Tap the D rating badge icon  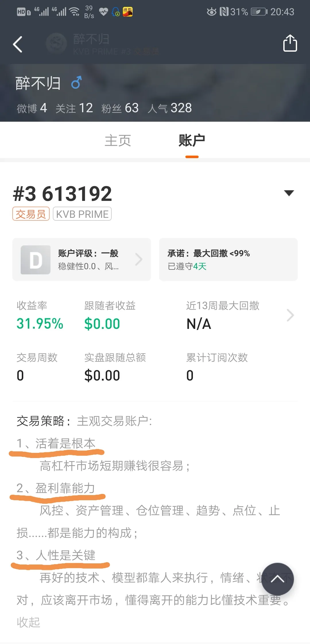(x=36, y=260)
